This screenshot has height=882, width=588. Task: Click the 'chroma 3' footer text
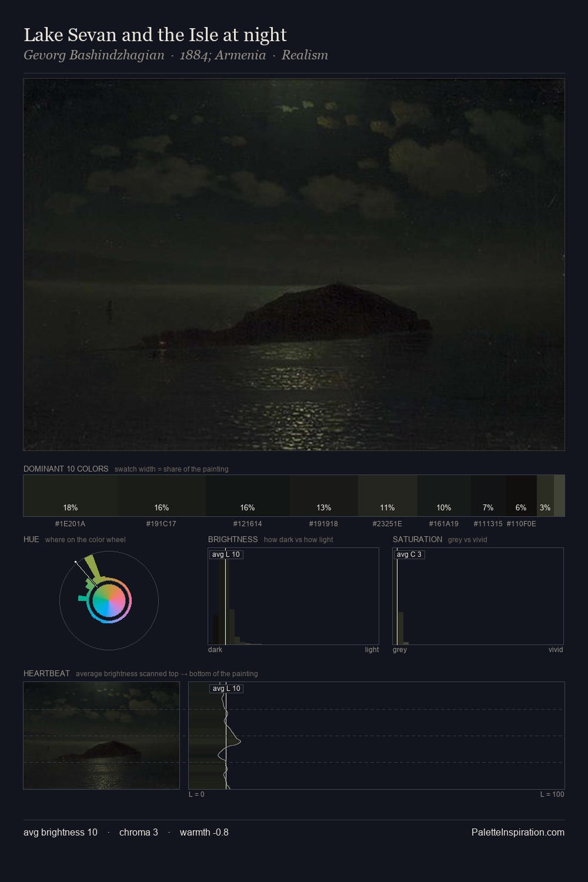pyautogui.click(x=139, y=832)
